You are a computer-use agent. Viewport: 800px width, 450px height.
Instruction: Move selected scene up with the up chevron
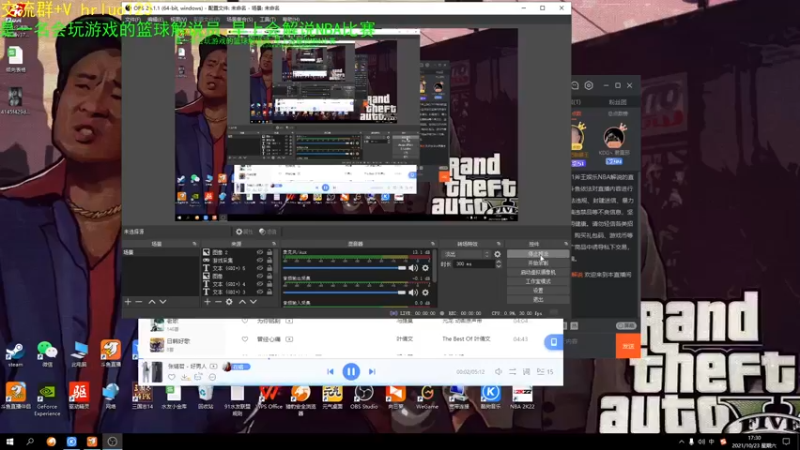152,302
